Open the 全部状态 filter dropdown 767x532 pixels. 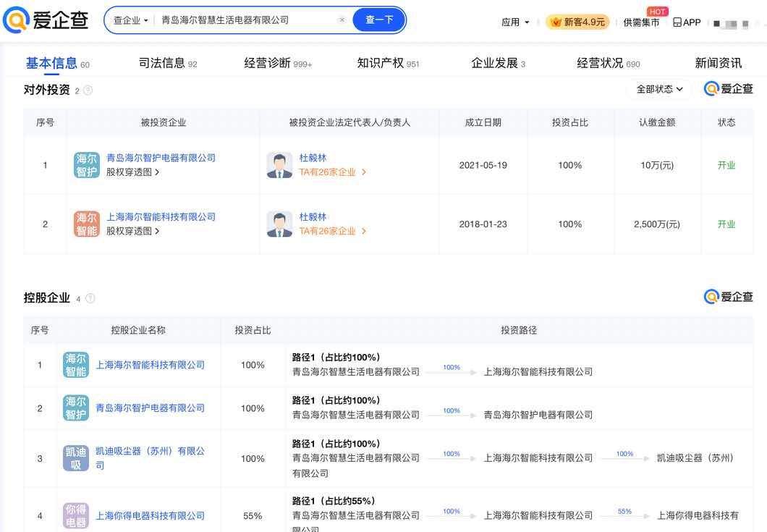click(659, 89)
